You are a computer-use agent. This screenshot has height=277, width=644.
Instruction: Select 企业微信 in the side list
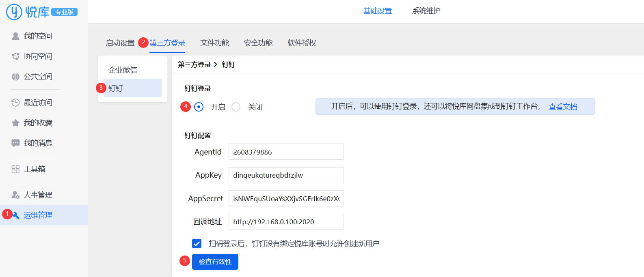click(132, 70)
